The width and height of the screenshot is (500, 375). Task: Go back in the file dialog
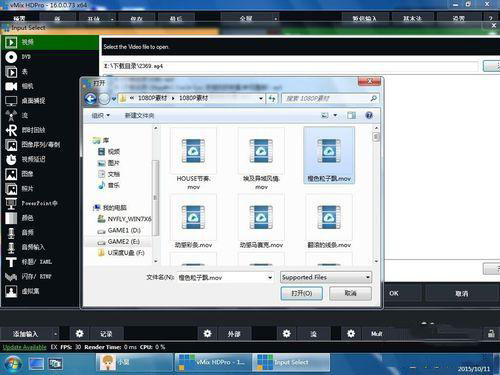[90, 98]
